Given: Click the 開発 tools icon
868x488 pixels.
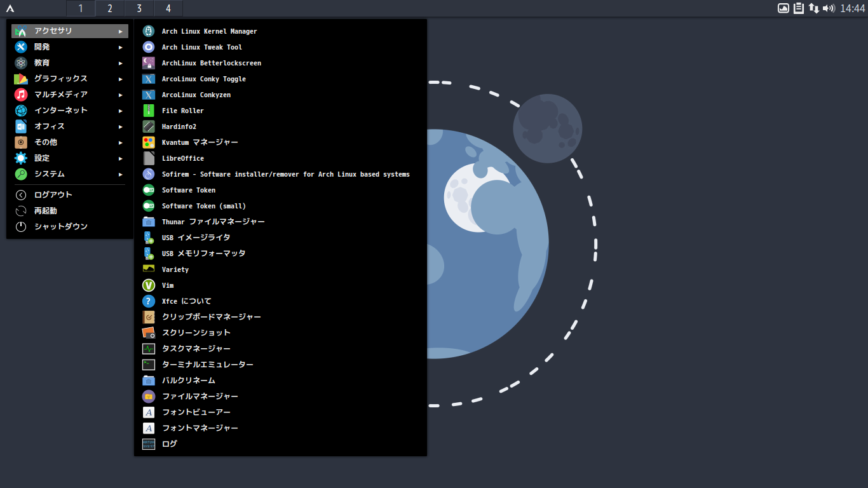Looking at the screenshot, I should pos(21,47).
